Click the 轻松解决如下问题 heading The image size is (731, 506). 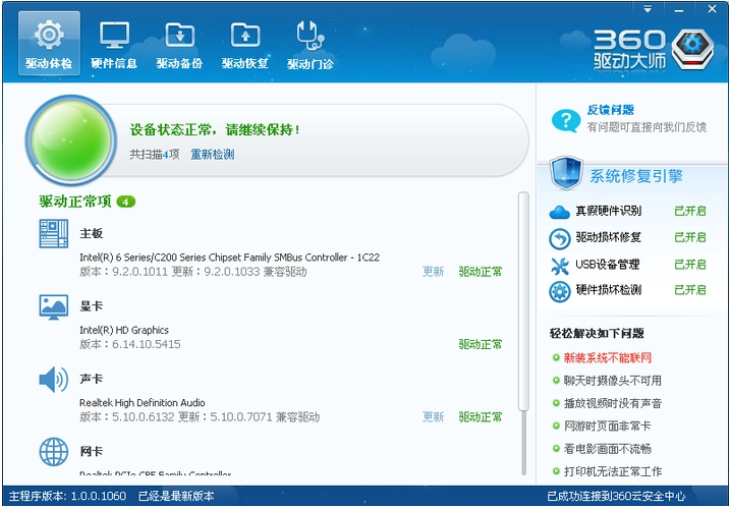tap(597, 333)
